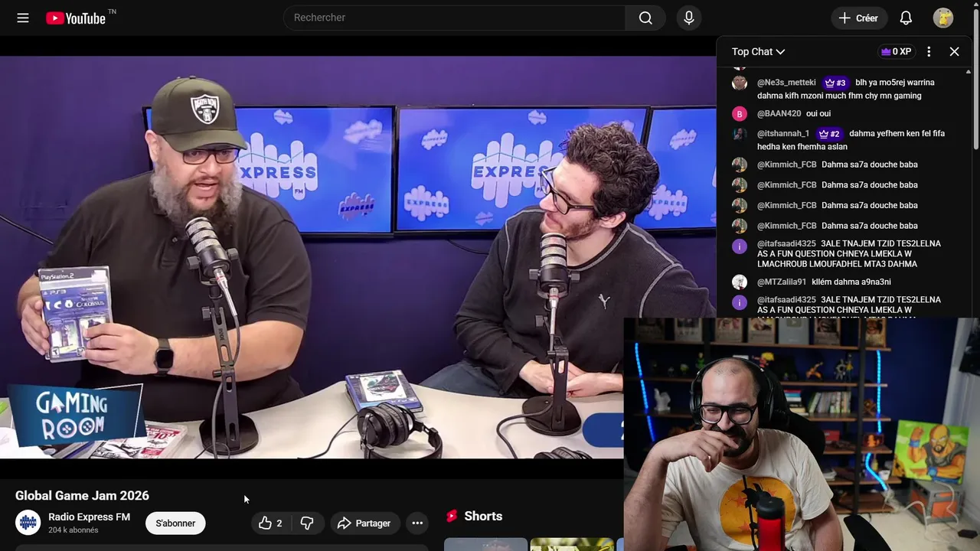Click @itshannah_1 chat username
This screenshot has width=980, height=551.
click(x=783, y=134)
